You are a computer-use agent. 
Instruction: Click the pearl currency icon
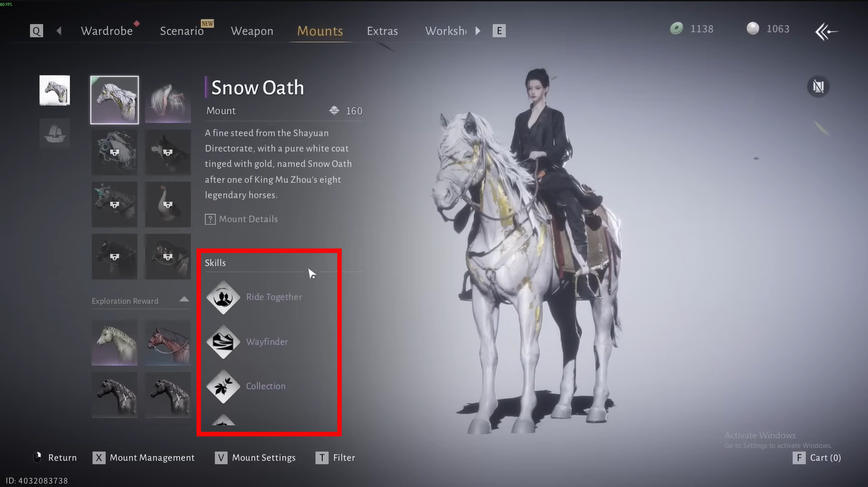[752, 29]
